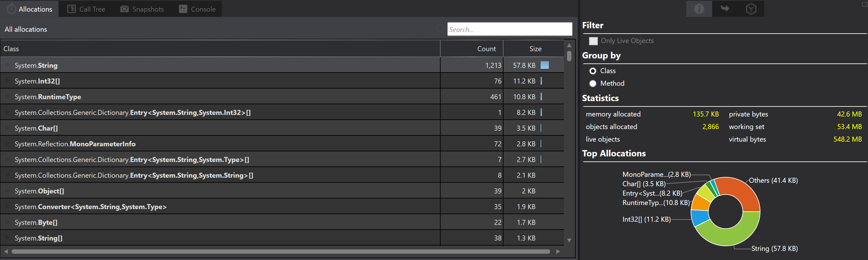Click the Call Tree tab icon

71,9
